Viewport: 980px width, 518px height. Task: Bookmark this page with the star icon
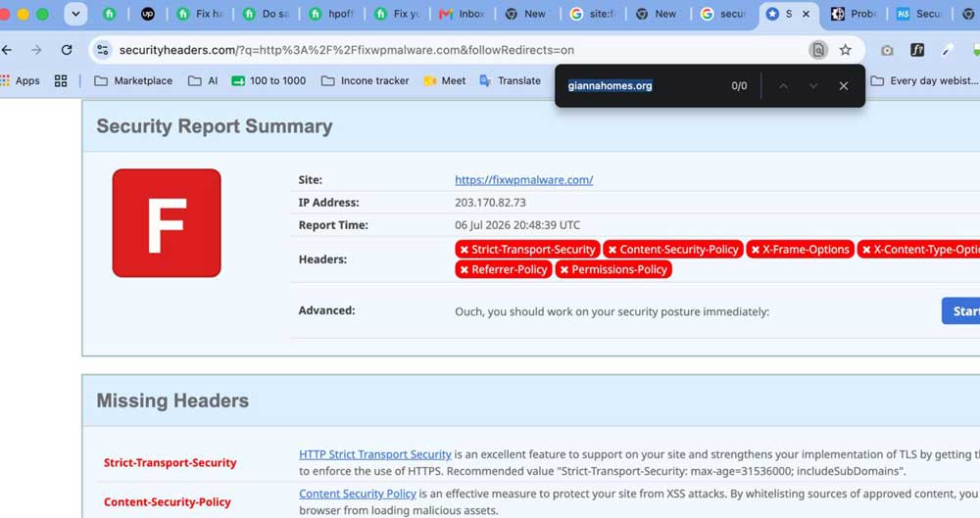pos(845,50)
